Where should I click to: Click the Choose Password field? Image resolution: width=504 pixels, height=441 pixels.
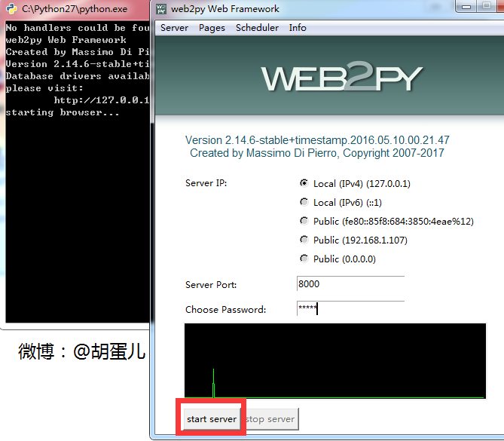pyautogui.click(x=350, y=309)
